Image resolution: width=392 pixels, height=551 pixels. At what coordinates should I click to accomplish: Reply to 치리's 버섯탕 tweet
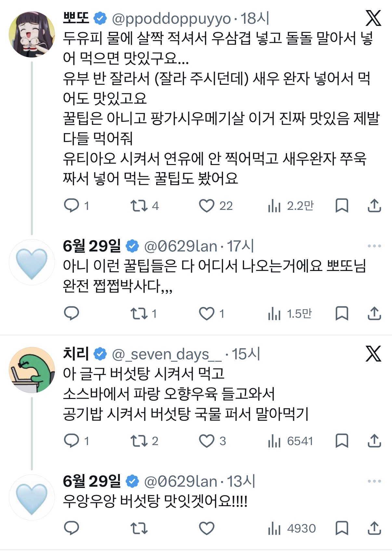pyautogui.click(x=72, y=441)
